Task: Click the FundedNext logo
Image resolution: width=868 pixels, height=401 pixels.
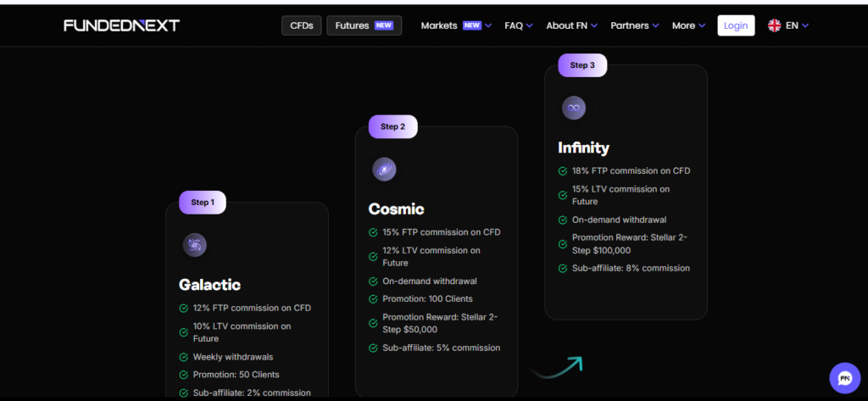Action: (x=121, y=25)
